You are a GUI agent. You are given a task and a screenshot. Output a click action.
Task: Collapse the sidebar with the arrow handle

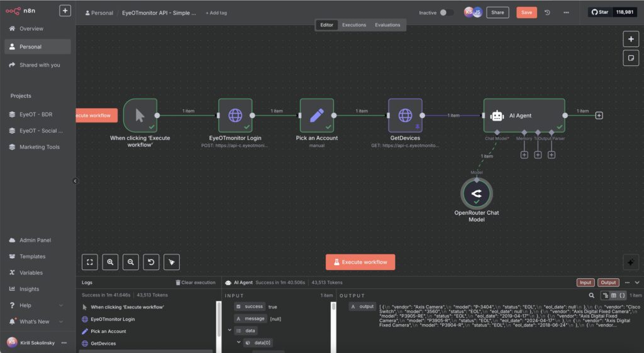click(75, 181)
